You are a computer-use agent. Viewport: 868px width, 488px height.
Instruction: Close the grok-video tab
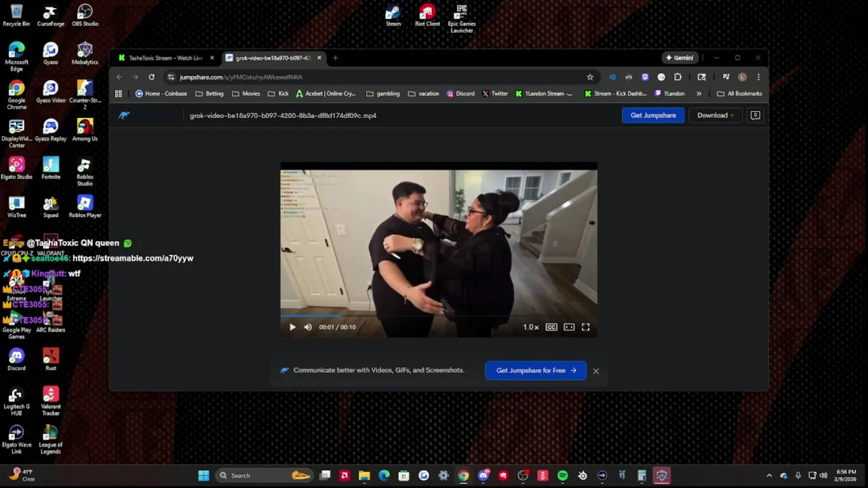(319, 58)
